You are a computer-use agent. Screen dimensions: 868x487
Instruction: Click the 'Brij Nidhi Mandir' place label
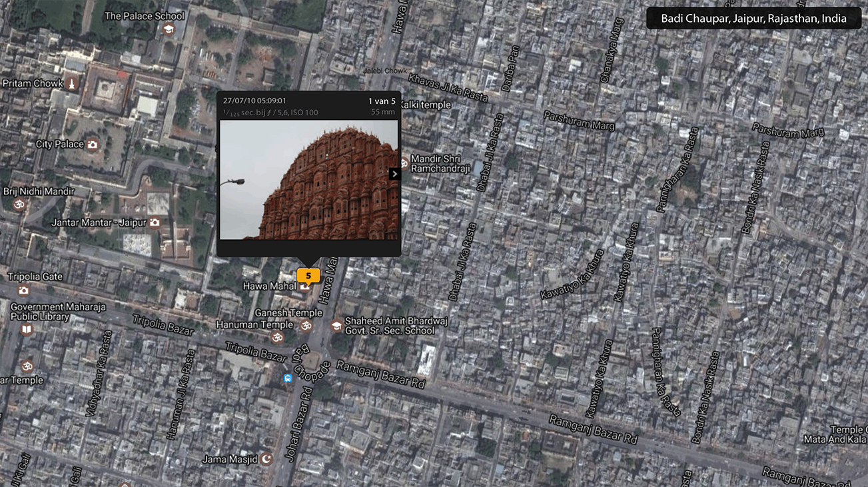coord(39,191)
